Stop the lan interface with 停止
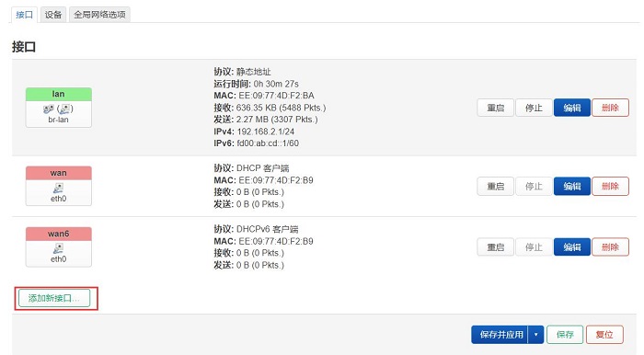 [x=534, y=108]
